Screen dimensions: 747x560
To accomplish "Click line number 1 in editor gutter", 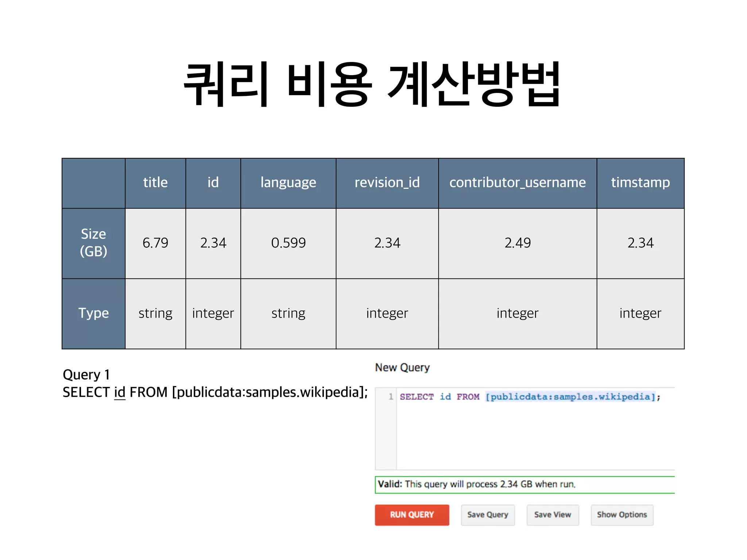I will (391, 397).
